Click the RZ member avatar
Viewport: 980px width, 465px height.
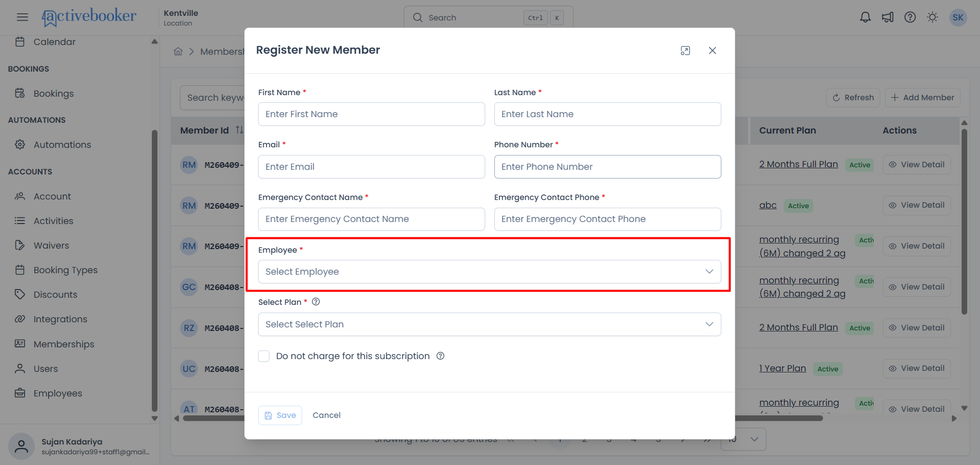click(x=189, y=328)
